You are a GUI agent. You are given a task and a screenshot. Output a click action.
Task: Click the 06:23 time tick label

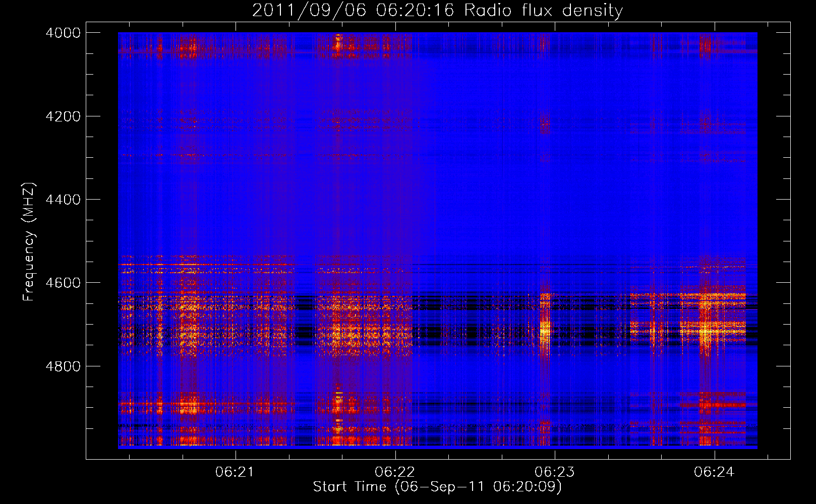tap(554, 472)
